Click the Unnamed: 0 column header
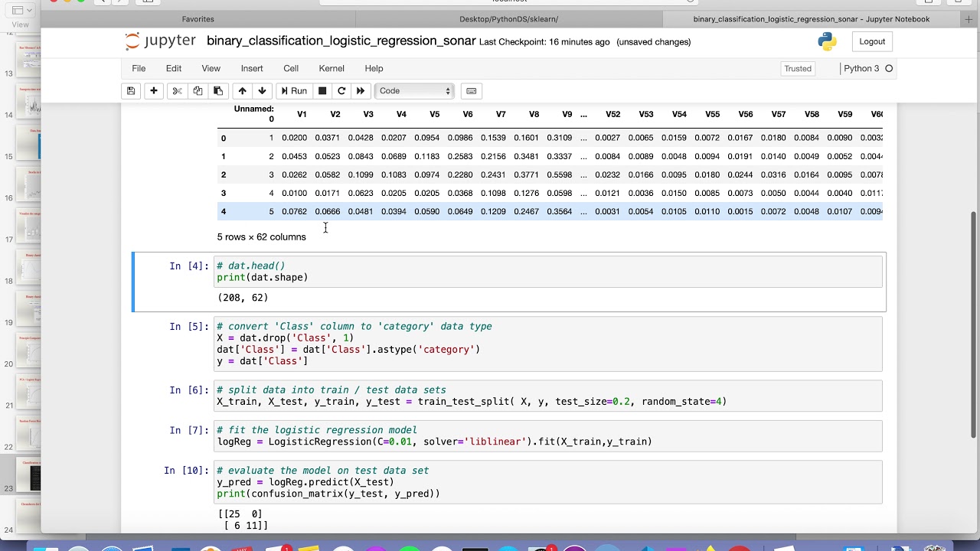Image resolution: width=980 pixels, height=551 pixels. coord(253,114)
